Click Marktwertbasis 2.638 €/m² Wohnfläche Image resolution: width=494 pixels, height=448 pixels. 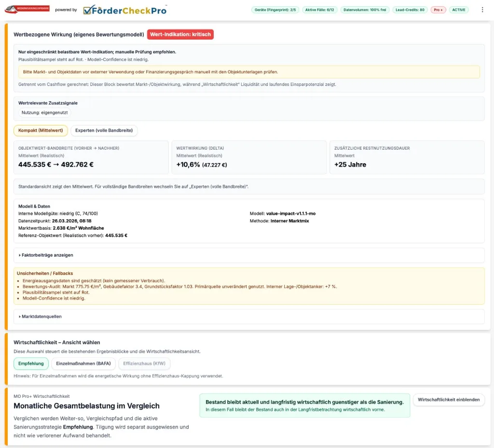[61, 228]
